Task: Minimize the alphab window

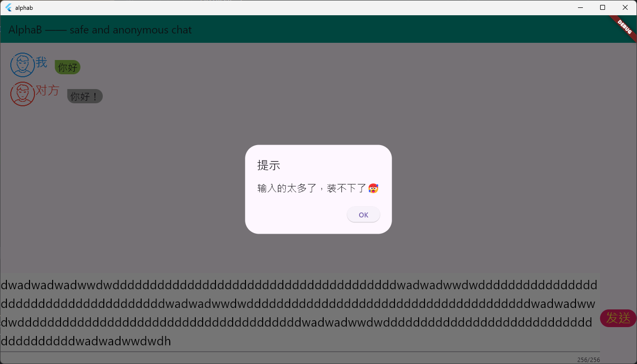Action: tap(580, 7)
